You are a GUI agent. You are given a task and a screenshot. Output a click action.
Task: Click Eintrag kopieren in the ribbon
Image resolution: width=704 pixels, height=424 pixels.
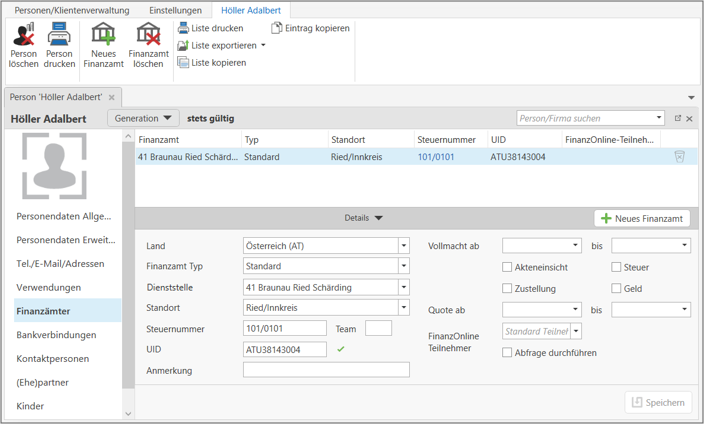310,29
